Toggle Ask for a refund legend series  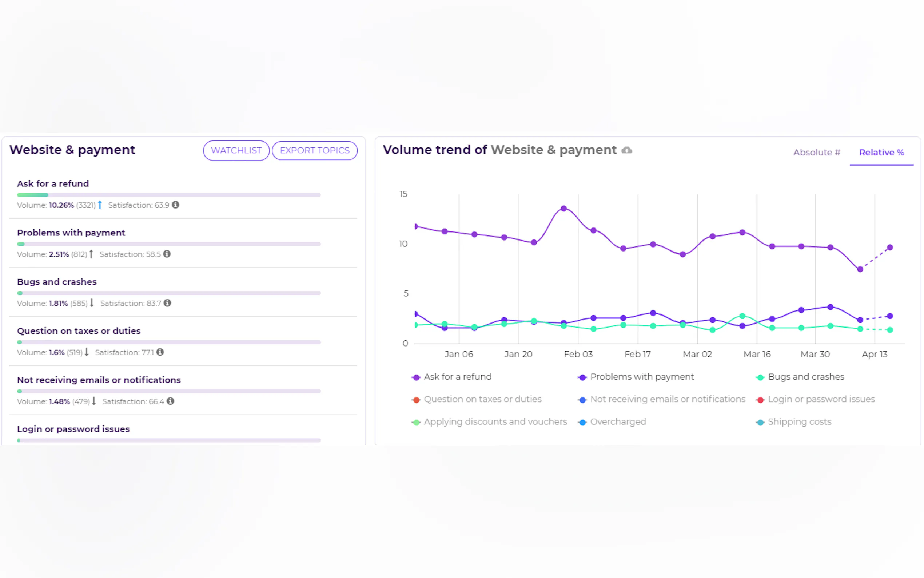point(457,377)
